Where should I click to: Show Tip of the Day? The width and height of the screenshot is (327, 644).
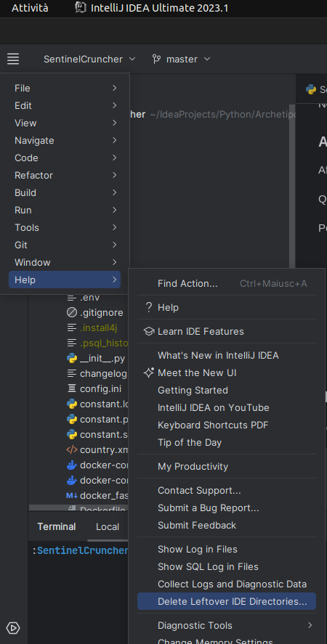pyautogui.click(x=227, y=442)
